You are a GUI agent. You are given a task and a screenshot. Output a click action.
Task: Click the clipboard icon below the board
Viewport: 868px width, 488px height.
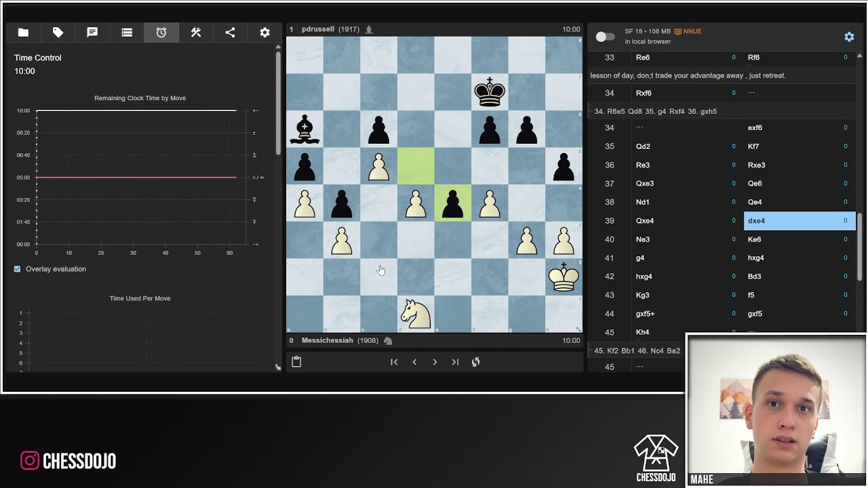[296, 362]
